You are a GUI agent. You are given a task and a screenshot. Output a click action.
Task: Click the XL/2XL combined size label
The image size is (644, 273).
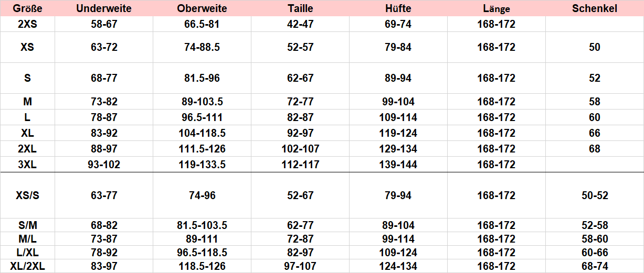point(27,266)
